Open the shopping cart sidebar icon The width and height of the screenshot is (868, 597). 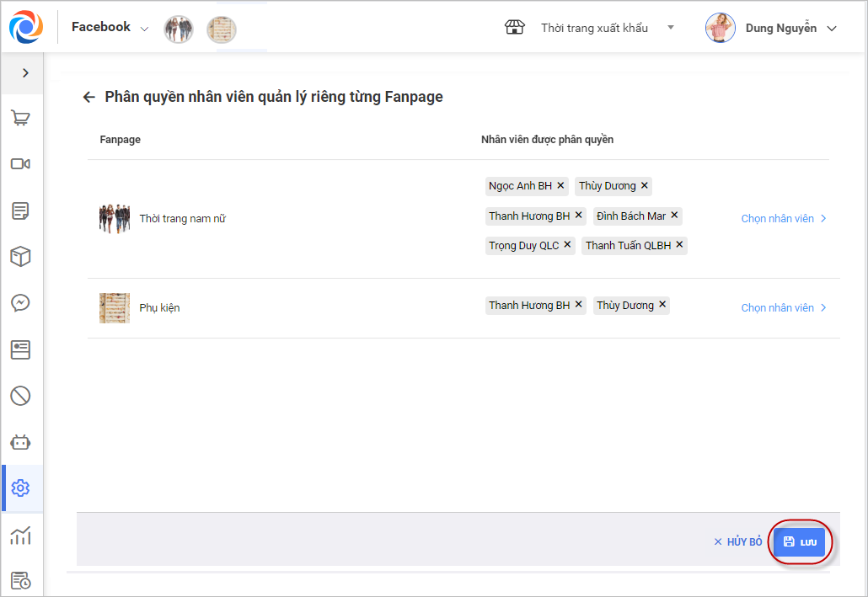pyautogui.click(x=20, y=118)
